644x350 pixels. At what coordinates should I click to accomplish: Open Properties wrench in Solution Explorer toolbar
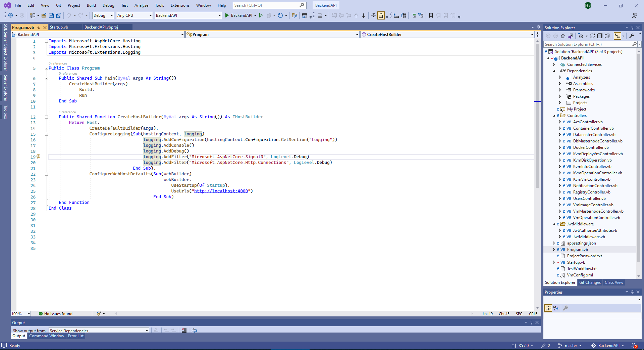tap(632, 36)
